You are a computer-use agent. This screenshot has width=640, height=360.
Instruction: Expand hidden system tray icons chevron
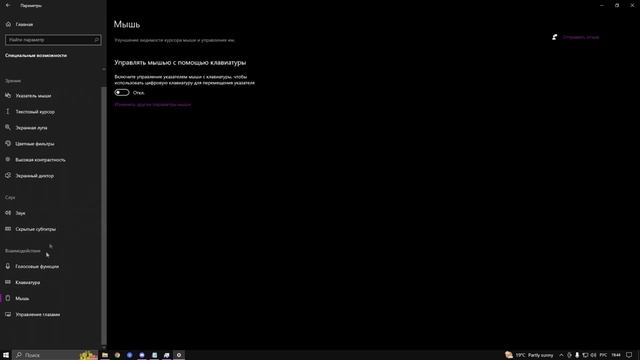(561, 355)
